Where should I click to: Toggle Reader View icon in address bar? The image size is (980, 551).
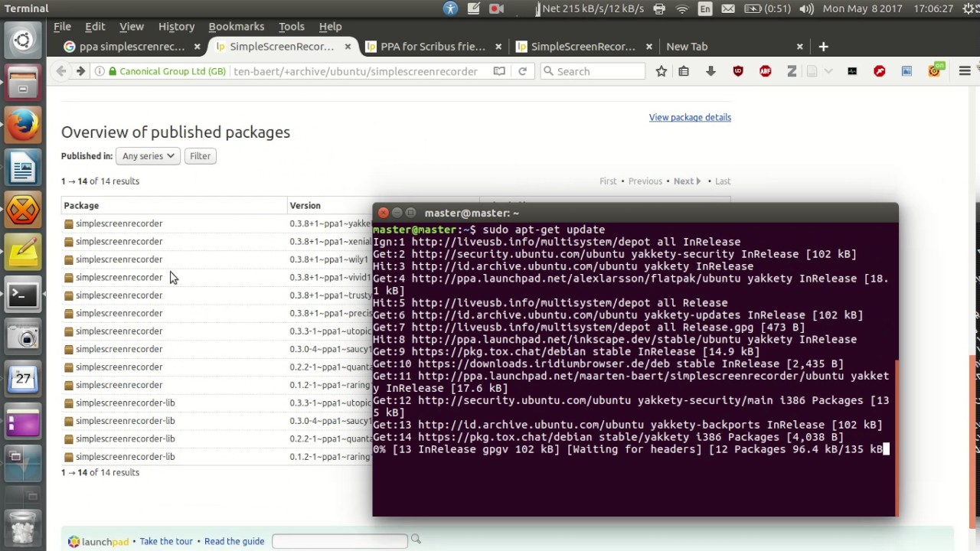tap(499, 71)
